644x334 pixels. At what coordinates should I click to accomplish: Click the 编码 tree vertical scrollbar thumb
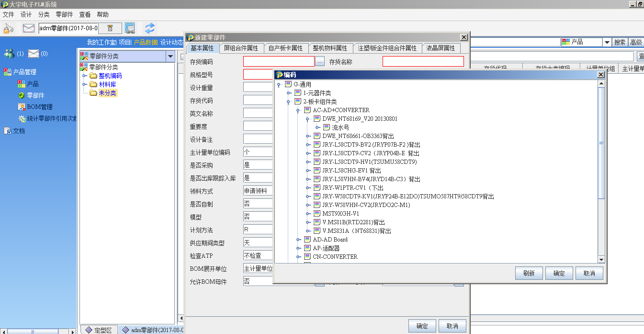[602, 143]
